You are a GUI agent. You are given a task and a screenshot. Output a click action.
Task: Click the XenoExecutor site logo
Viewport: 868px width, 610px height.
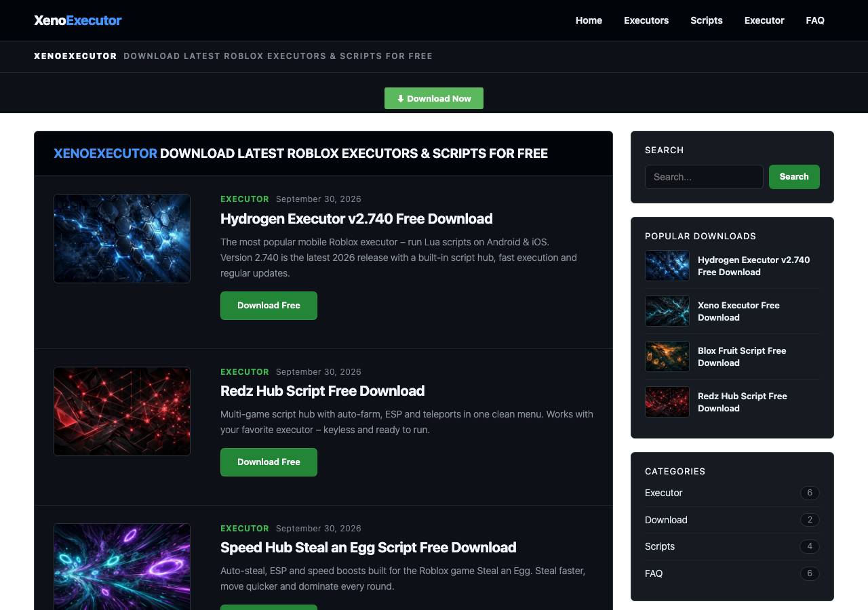point(78,20)
